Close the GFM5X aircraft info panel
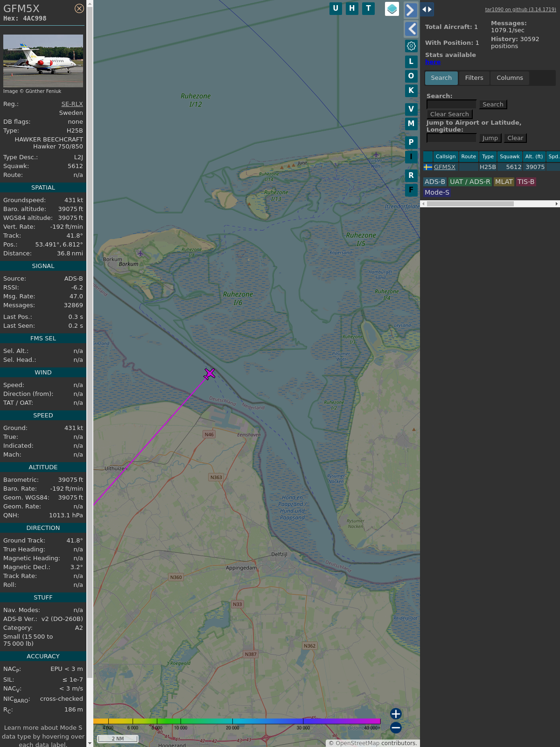The image size is (560, 747). [x=79, y=8]
